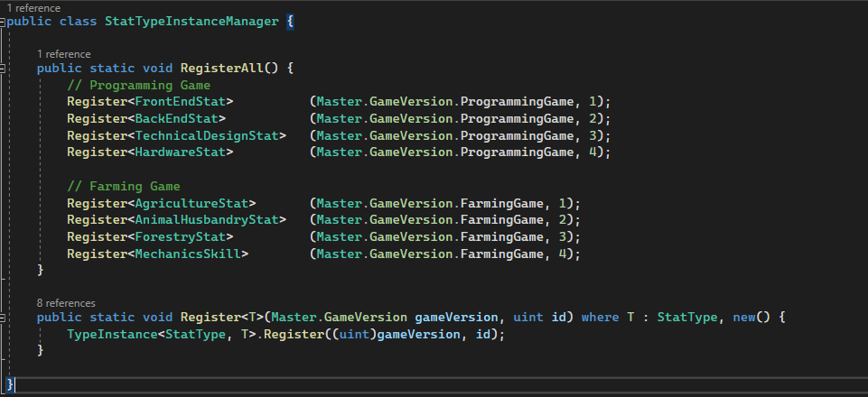
Task: Open '1 reference' CodeLens above class declaration
Action: (x=33, y=8)
